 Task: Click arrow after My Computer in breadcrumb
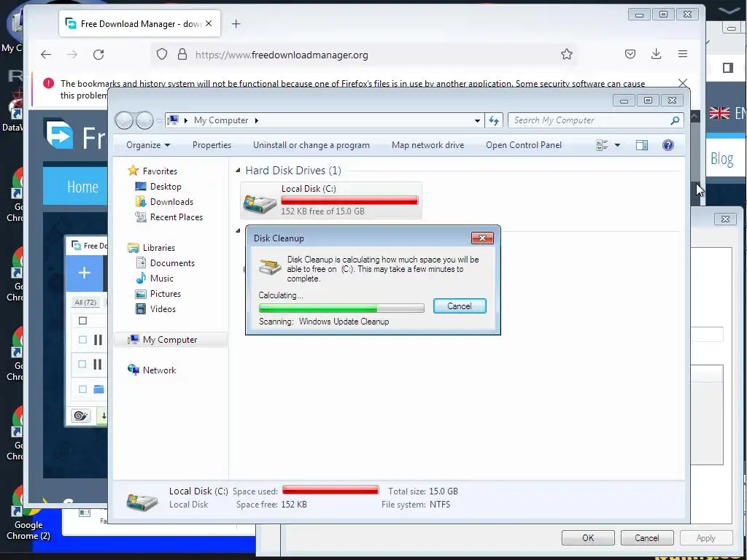coord(256,120)
